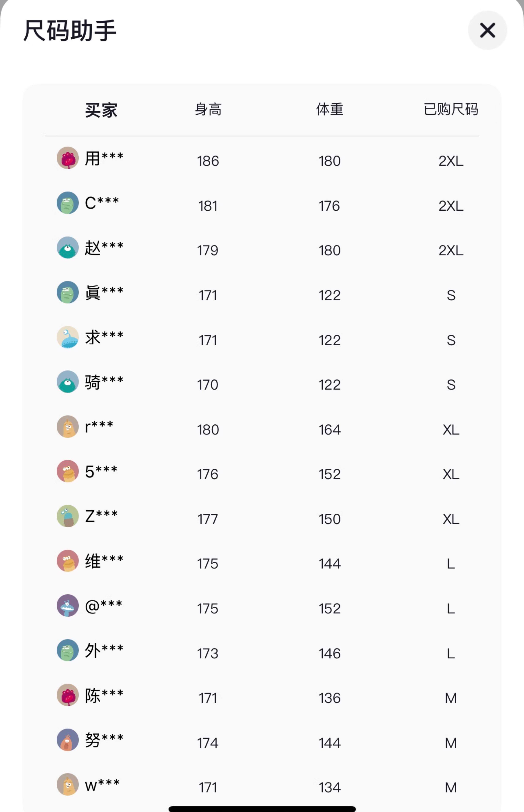Screen dimensions: 524x812
Task: Close the 尺码助手 size assistant panel
Action: pos(487,30)
